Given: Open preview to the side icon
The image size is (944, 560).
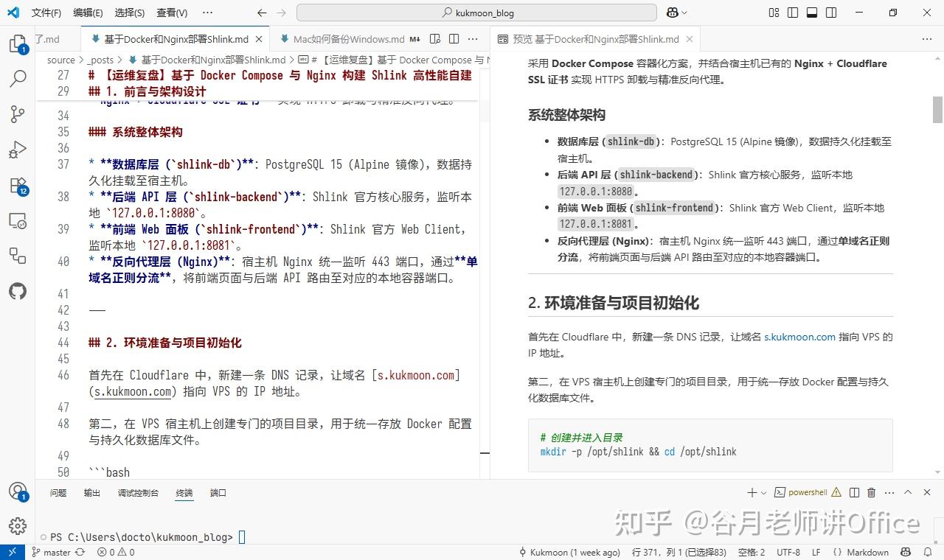Looking at the screenshot, I should [x=435, y=39].
